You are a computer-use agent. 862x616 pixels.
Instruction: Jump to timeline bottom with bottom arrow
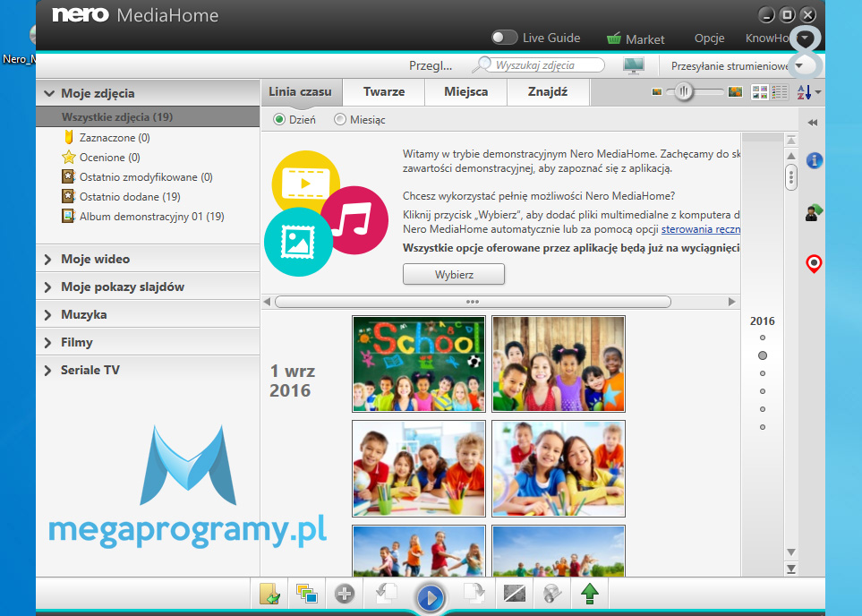point(791,569)
